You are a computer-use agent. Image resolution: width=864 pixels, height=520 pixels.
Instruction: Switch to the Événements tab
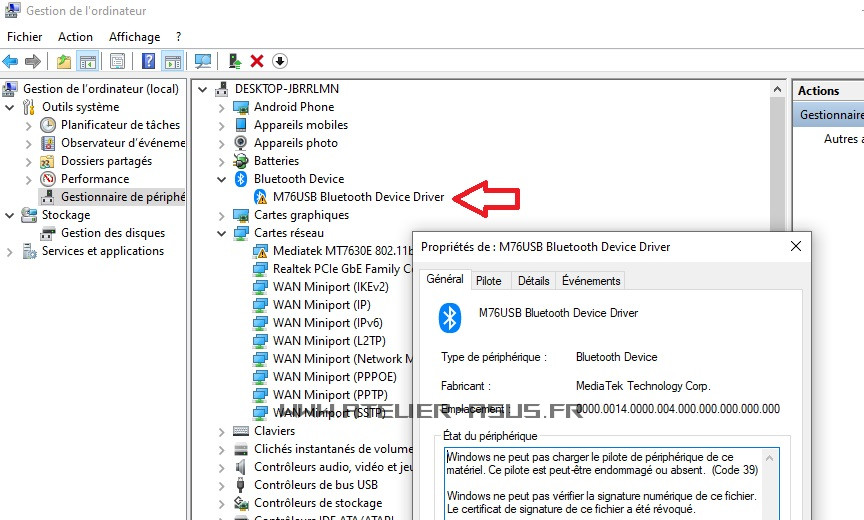click(591, 281)
